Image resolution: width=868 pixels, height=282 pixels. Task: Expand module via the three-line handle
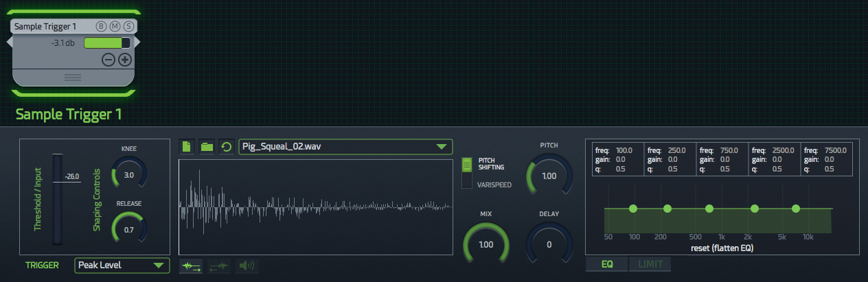(73, 78)
